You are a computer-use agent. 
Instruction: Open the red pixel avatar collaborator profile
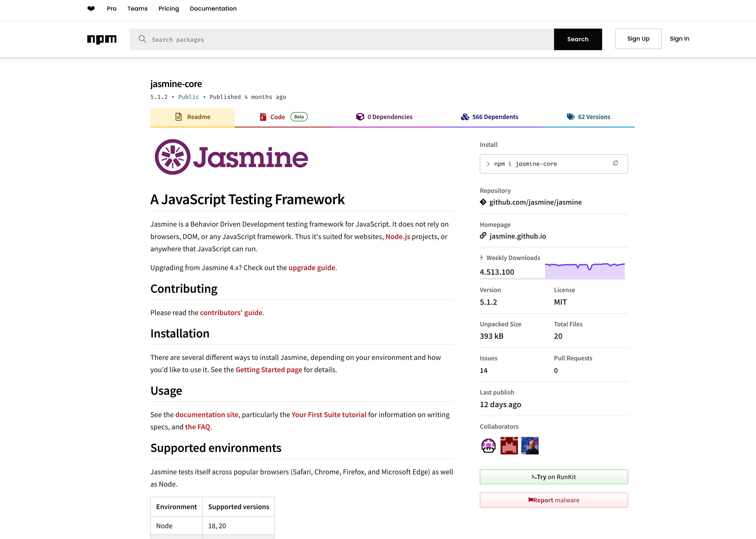click(509, 446)
